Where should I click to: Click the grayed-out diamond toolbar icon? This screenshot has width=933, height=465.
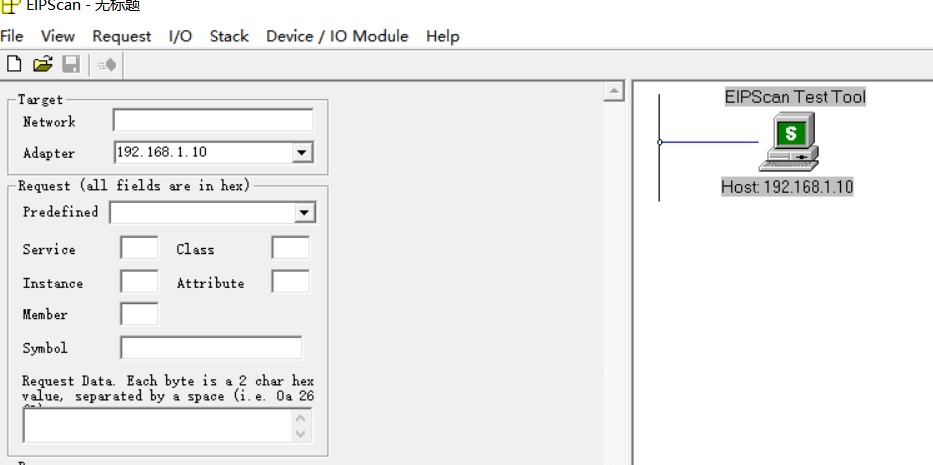pos(108,64)
